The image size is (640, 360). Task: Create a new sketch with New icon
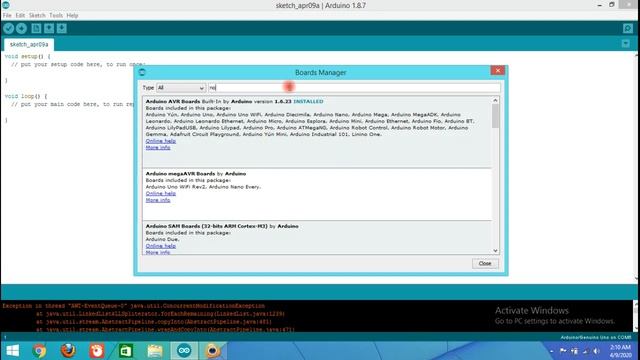click(x=36, y=28)
